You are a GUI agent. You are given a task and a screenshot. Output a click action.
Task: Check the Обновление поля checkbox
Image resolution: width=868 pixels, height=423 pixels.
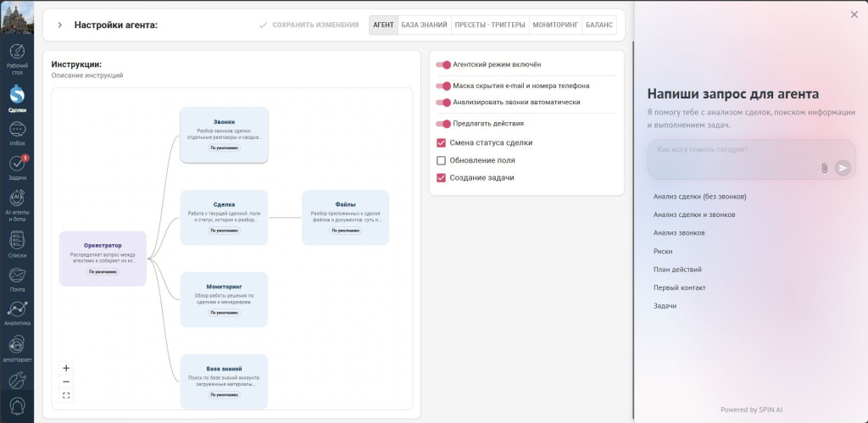[441, 160]
